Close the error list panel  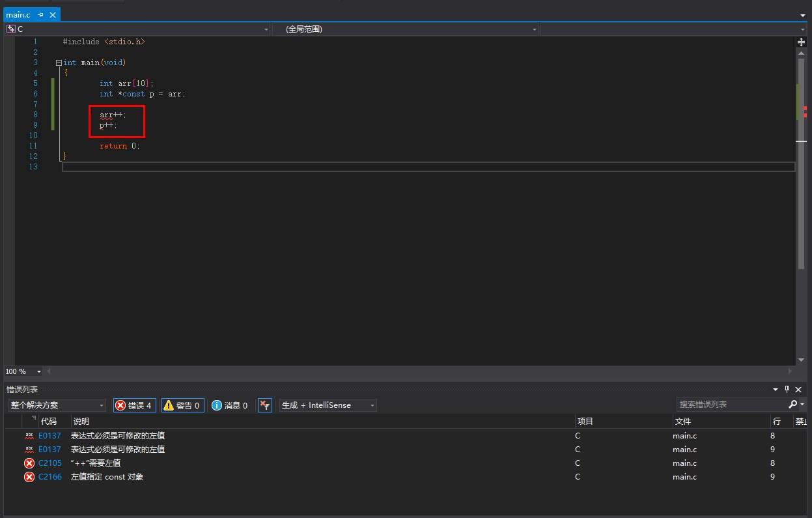click(x=798, y=390)
